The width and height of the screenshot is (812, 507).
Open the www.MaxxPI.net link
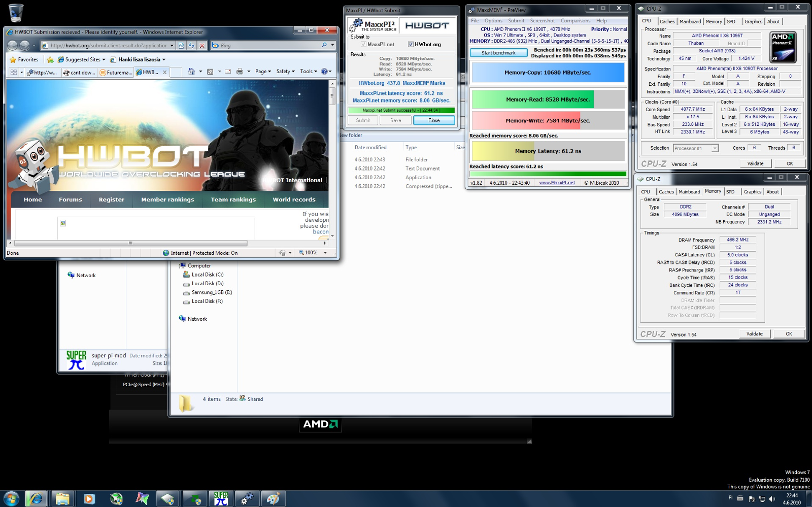tap(557, 183)
